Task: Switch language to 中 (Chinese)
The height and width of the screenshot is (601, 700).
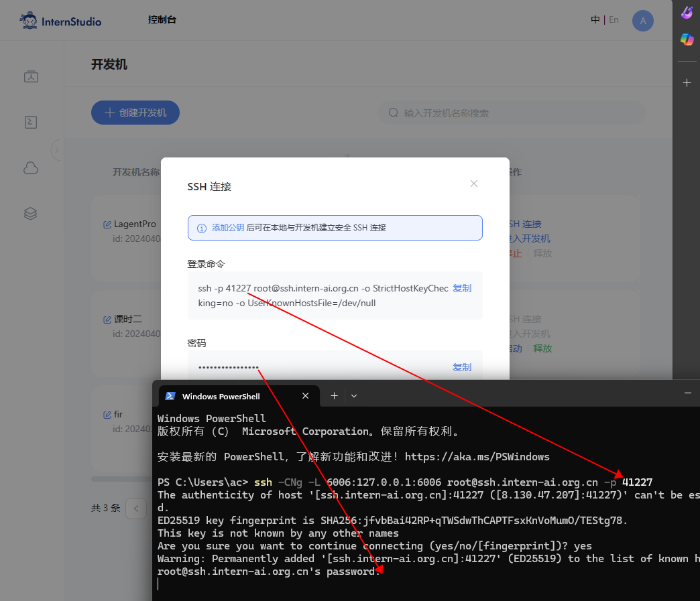Action: (x=595, y=19)
